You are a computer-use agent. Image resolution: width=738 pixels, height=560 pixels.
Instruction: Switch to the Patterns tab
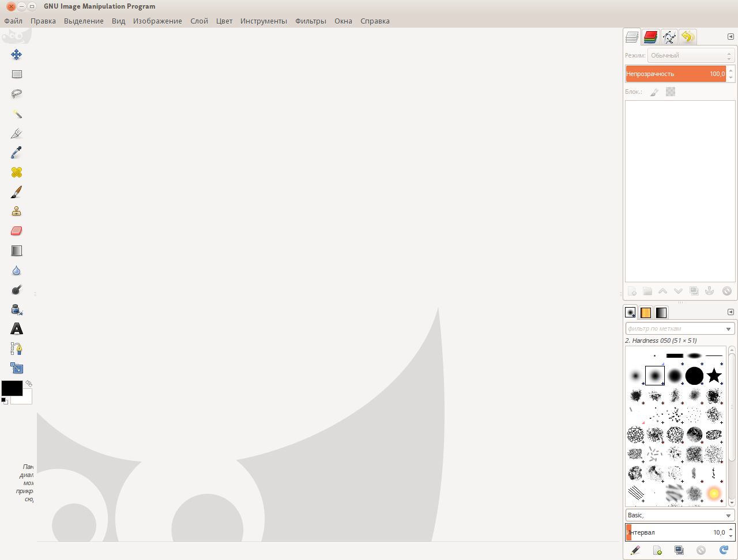coord(646,312)
